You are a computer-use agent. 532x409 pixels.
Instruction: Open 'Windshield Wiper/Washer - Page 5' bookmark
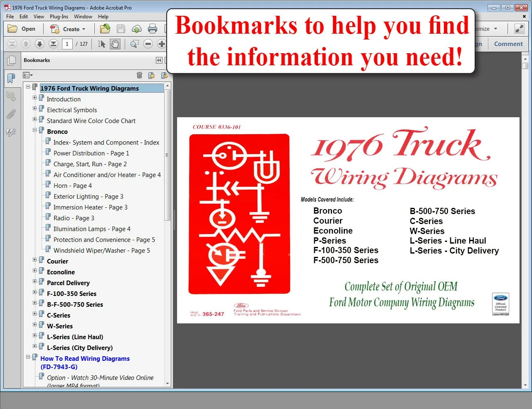point(102,251)
